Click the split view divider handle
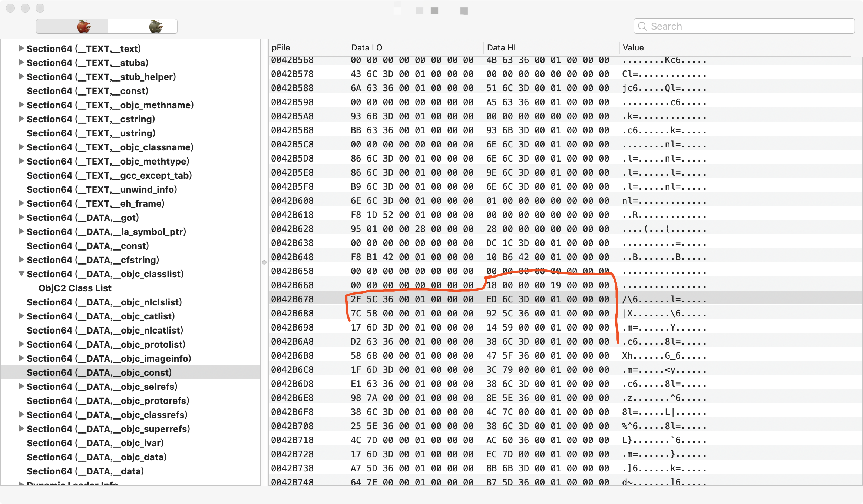Viewport: 863px width, 504px height. 264,262
